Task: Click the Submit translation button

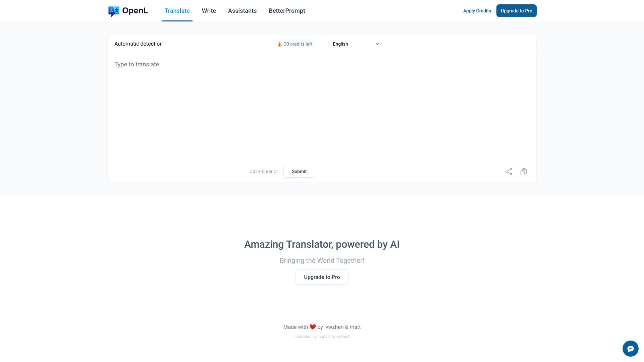Action: tap(299, 171)
